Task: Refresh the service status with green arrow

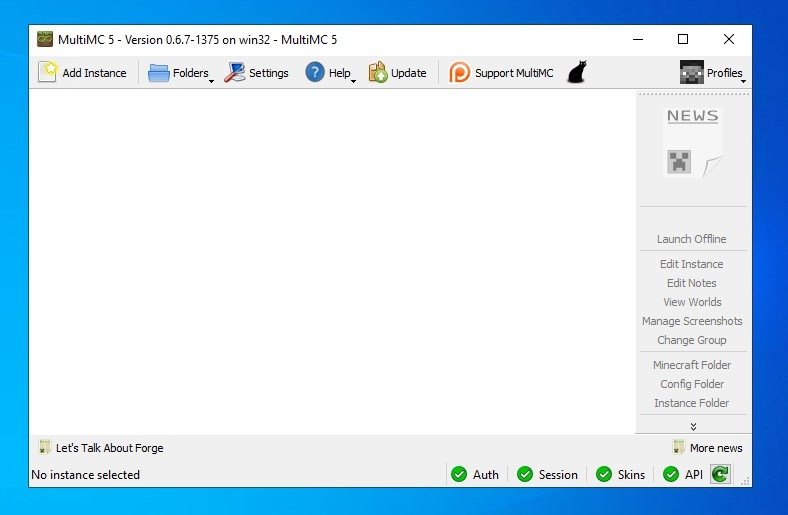Action: pos(720,474)
